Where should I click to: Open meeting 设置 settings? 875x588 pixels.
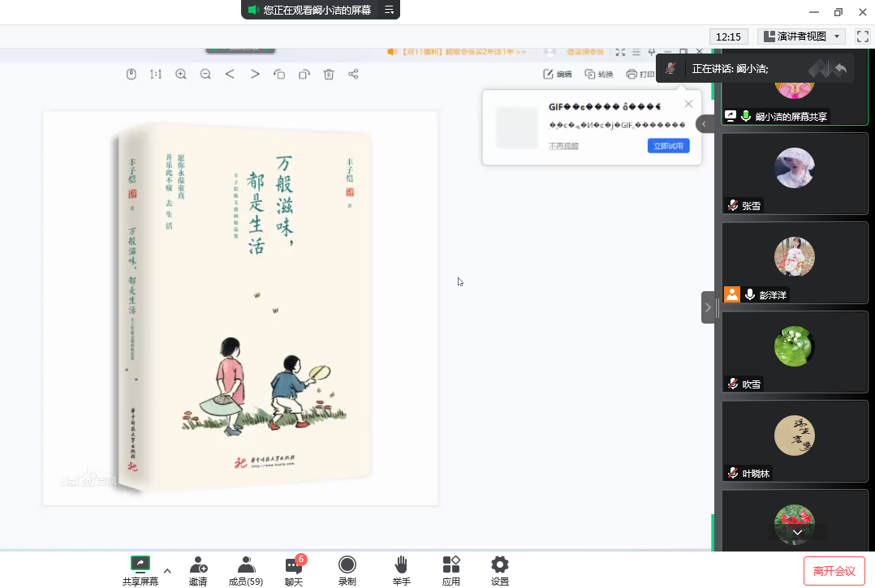click(500, 571)
